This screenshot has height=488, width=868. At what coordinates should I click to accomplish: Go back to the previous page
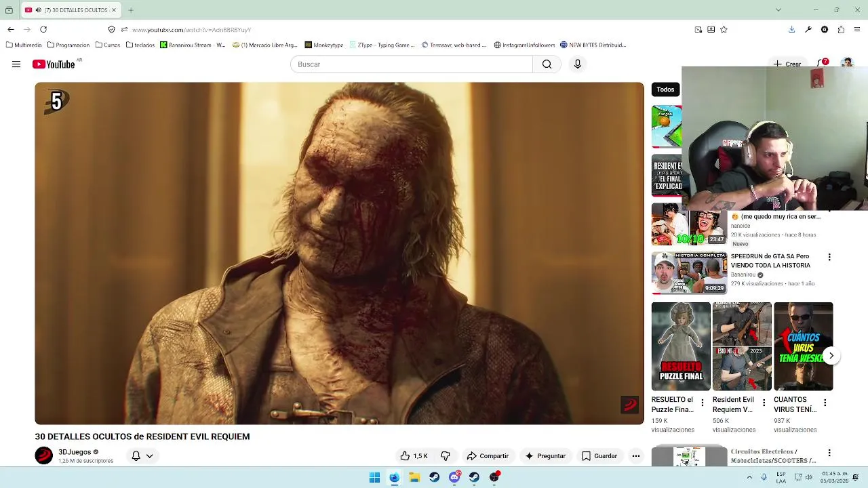click(x=11, y=29)
